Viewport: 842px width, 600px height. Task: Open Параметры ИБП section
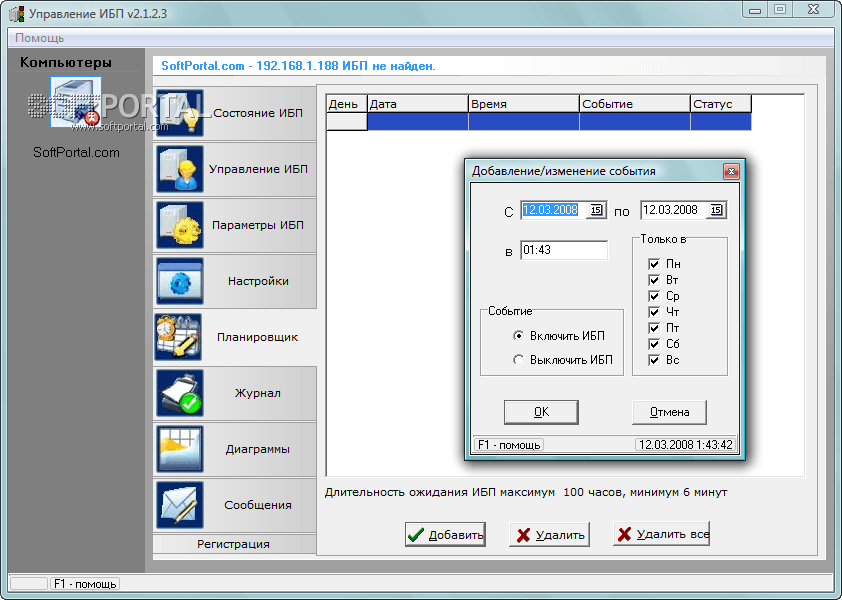coord(235,225)
